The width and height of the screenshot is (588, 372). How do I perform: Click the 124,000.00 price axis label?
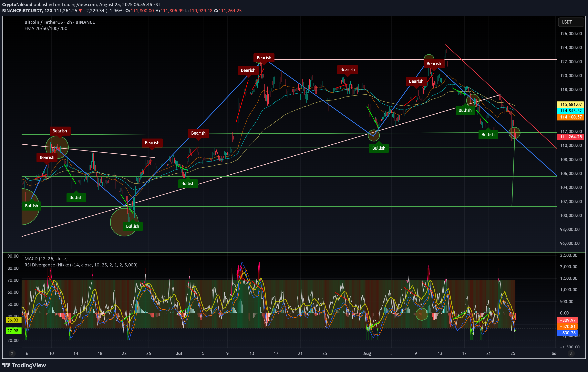tap(571, 47)
